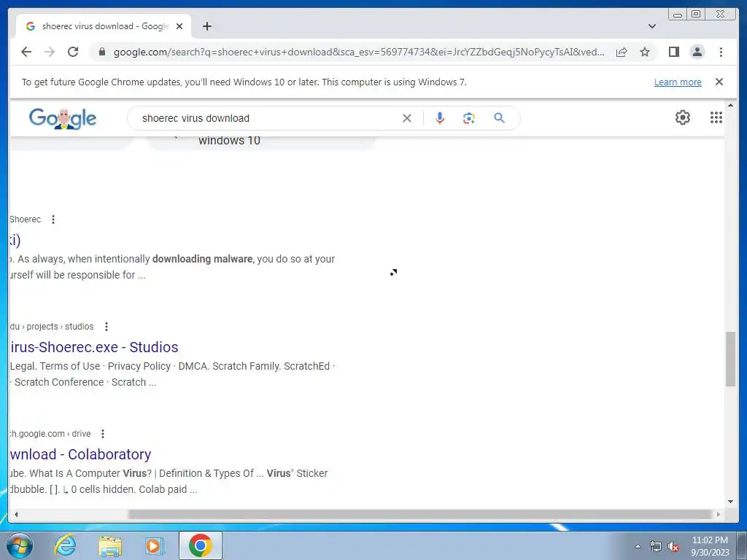Open Virus-Shoerec.exe - Studios result
747x560 pixels.
click(x=94, y=347)
